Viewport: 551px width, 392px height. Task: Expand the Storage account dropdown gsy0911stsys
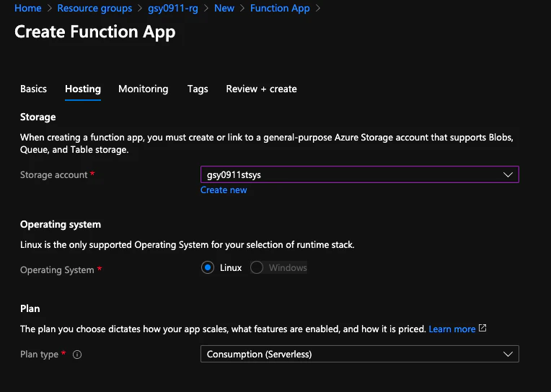359,174
